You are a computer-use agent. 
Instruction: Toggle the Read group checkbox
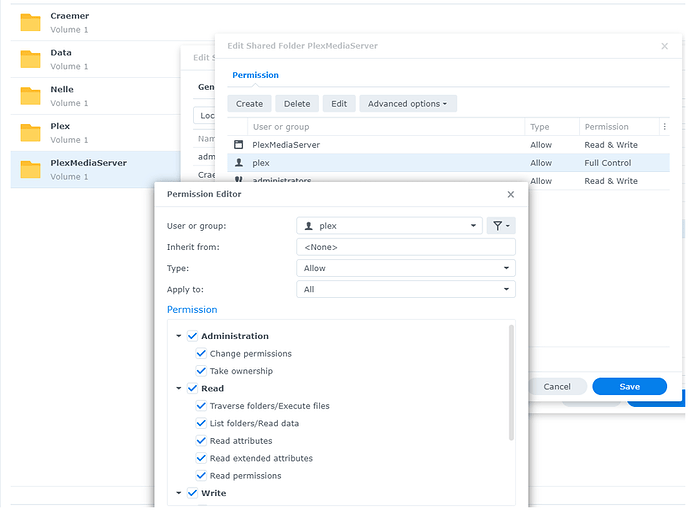192,388
